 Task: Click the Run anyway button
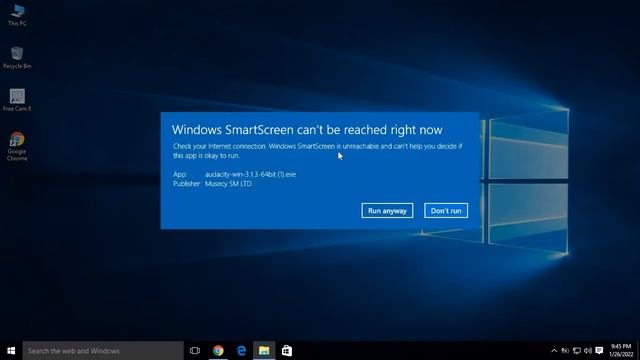(387, 211)
